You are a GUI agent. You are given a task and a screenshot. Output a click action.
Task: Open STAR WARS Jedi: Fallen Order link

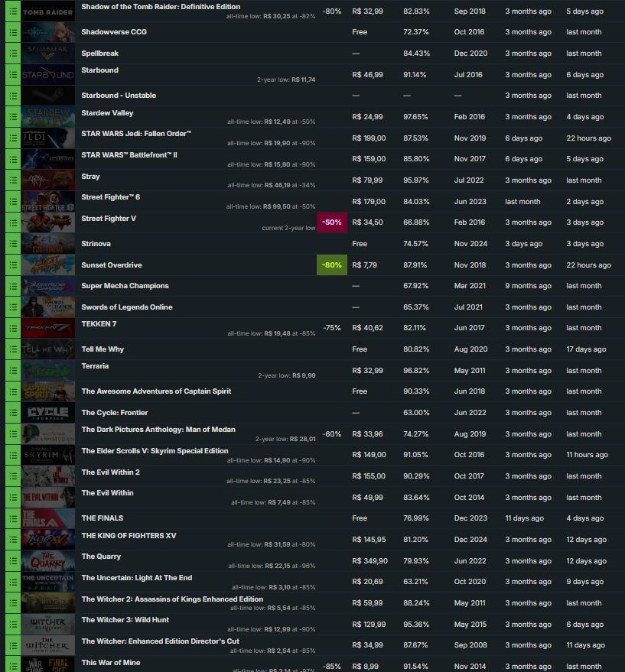[136, 134]
